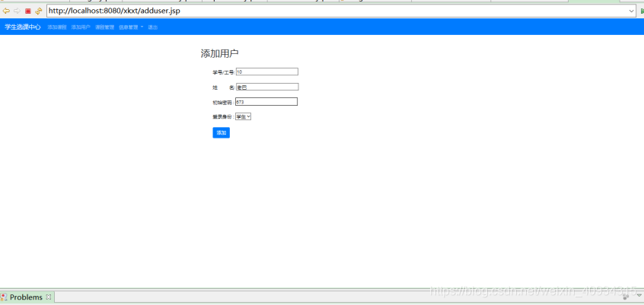Screen dimensions: 644x305
Task: Submit the form with the blue 添加 button
Action: click(221, 132)
